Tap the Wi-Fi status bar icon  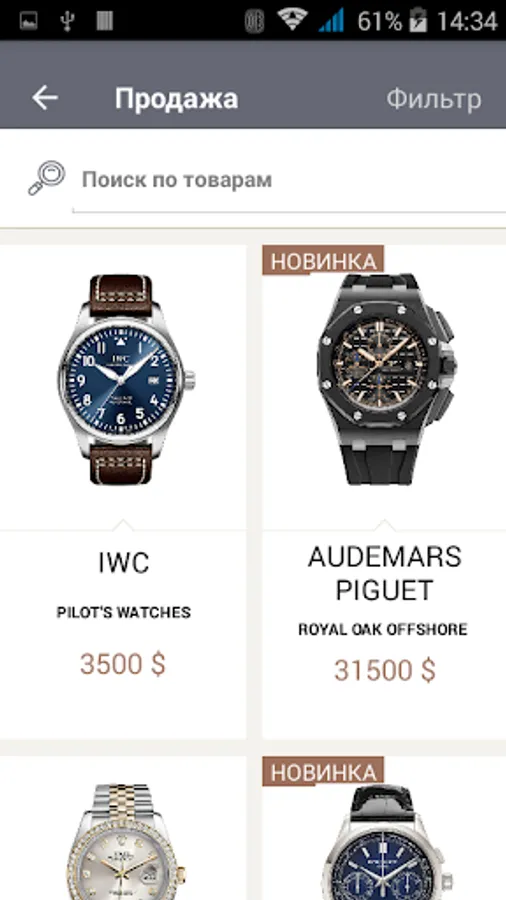pos(291,20)
